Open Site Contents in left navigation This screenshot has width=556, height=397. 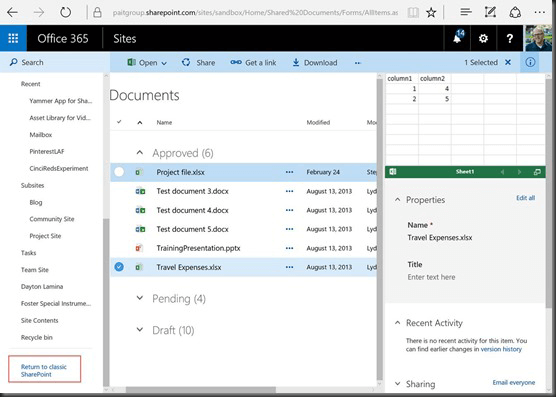pyautogui.click(x=39, y=320)
